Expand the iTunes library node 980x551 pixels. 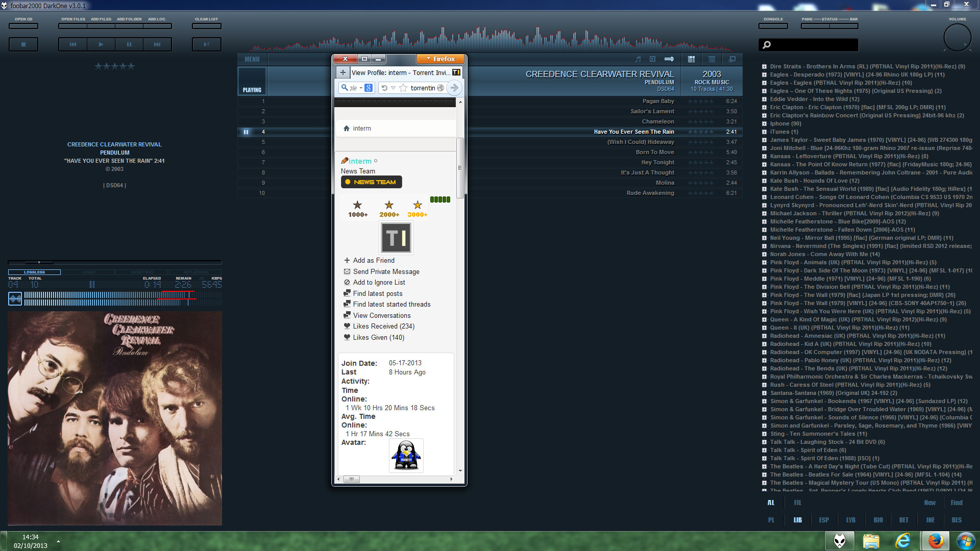764,132
